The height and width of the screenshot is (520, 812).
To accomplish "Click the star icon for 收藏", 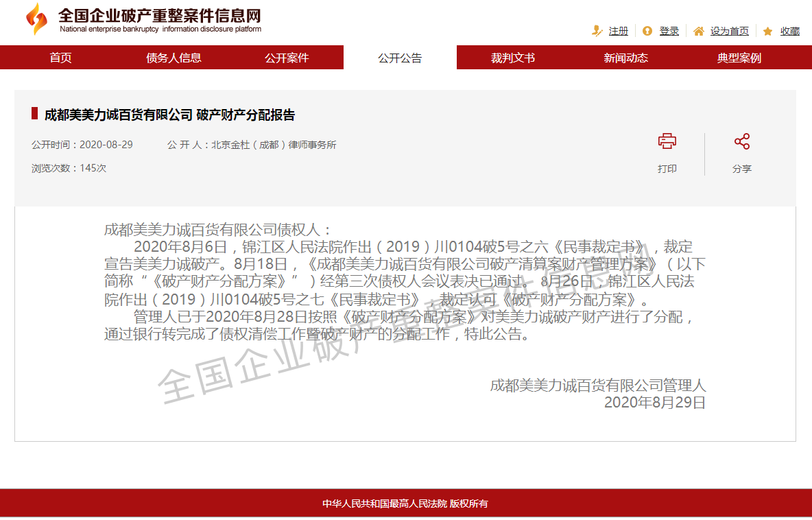I will (x=767, y=31).
